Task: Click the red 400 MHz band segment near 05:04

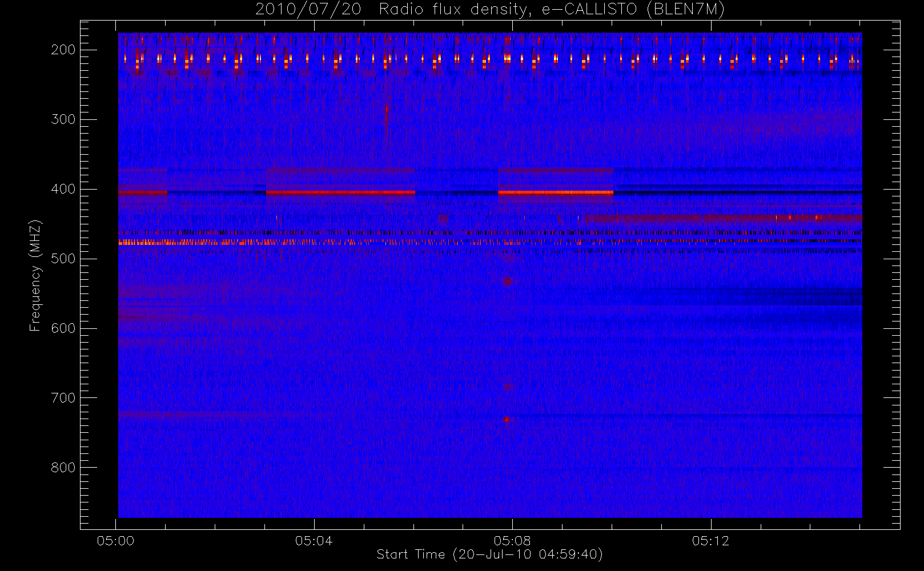Action: coord(340,192)
